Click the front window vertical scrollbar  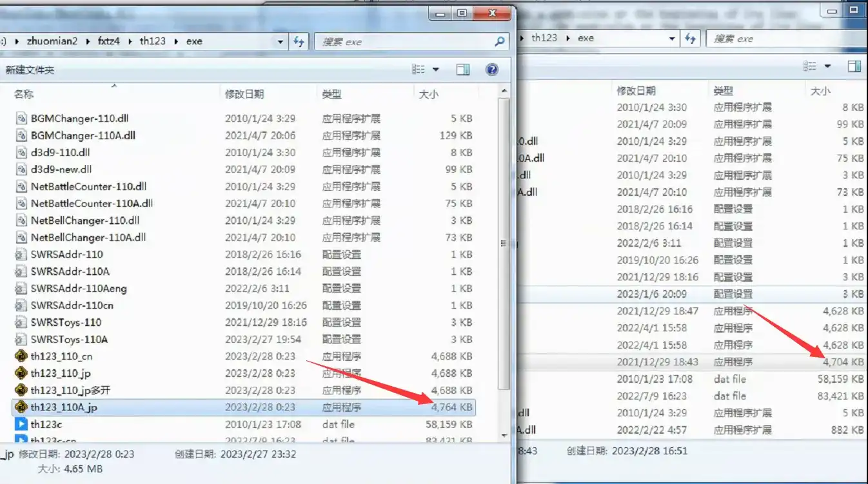click(x=504, y=244)
